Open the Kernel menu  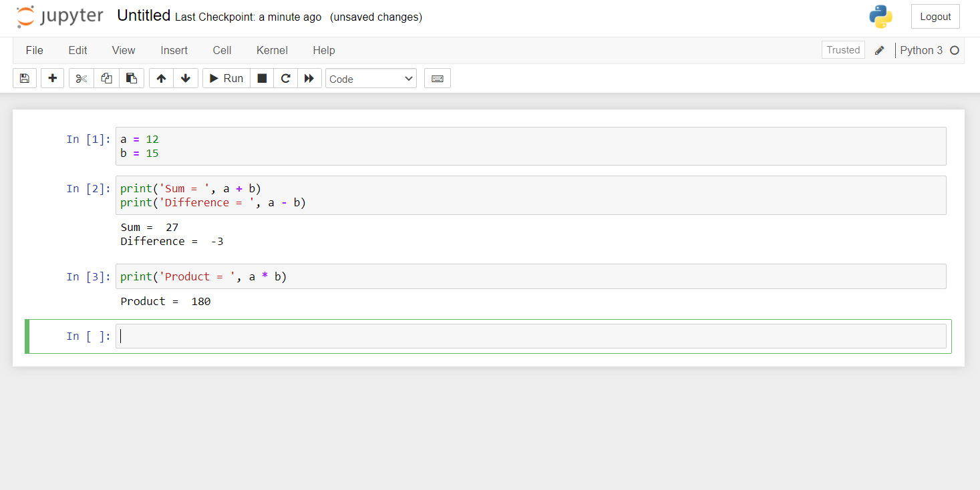(x=272, y=50)
